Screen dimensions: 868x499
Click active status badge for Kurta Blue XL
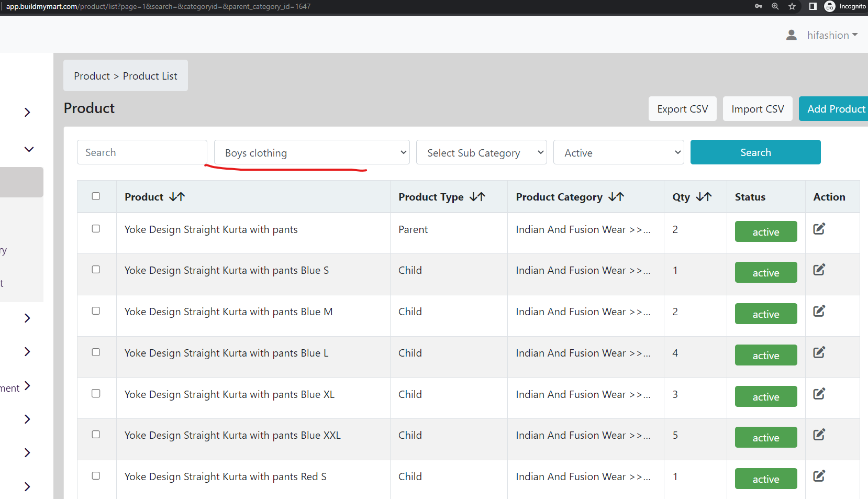tap(766, 396)
